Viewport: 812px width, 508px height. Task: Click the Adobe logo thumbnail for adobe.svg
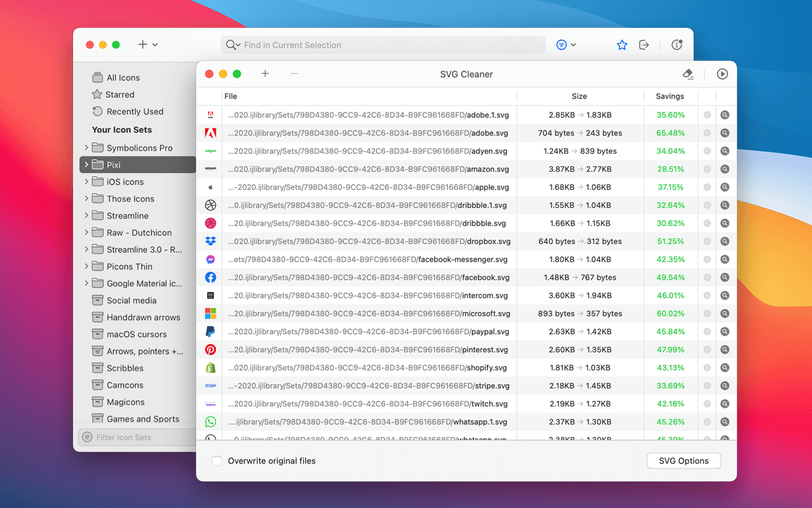coord(210,133)
